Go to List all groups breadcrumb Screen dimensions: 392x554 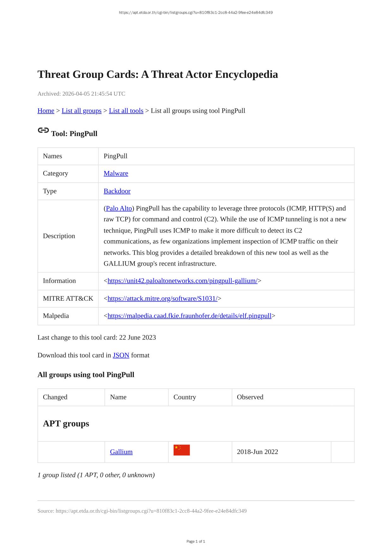click(81, 111)
